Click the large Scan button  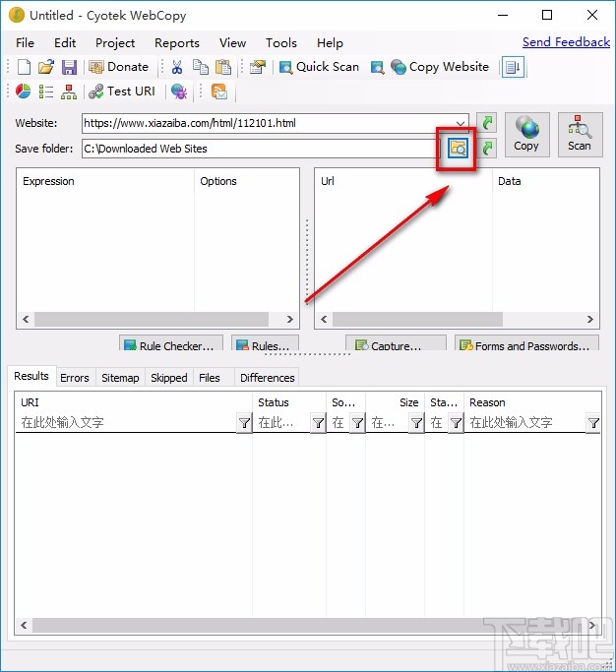pos(580,135)
